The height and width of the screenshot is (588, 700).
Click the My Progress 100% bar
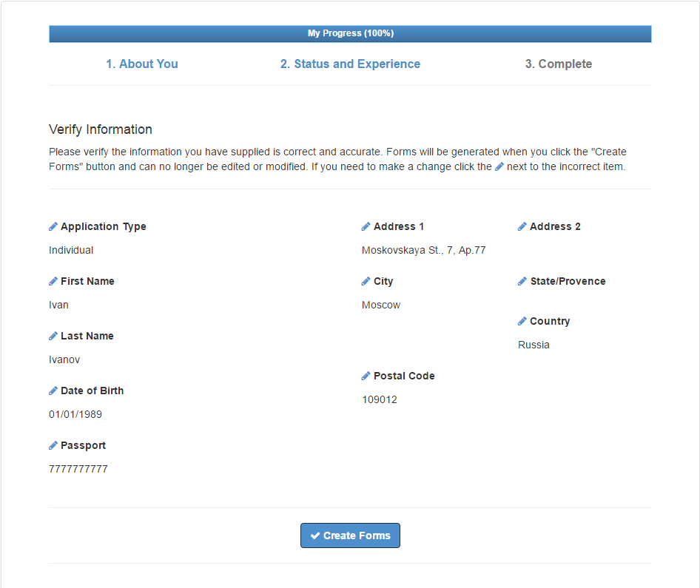pyautogui.click(x=351, y=33)
